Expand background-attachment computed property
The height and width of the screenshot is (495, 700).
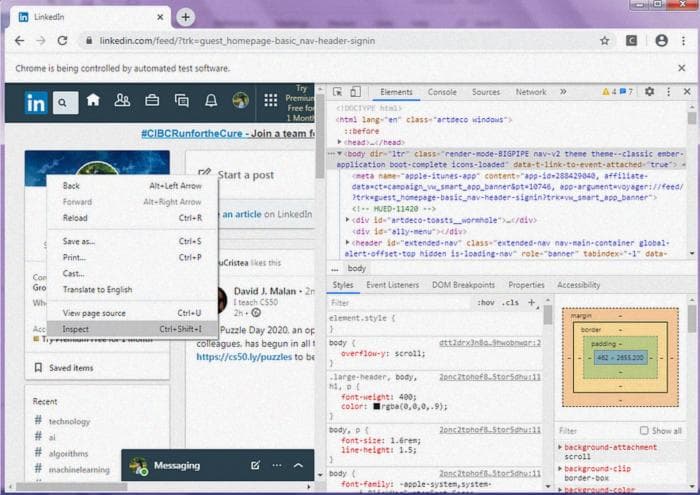pos(560,446)
